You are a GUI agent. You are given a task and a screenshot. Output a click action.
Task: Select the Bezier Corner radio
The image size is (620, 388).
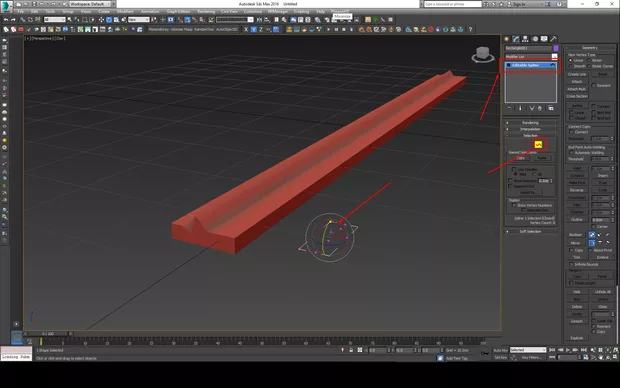pyautogui.click(x=589, y=66)
